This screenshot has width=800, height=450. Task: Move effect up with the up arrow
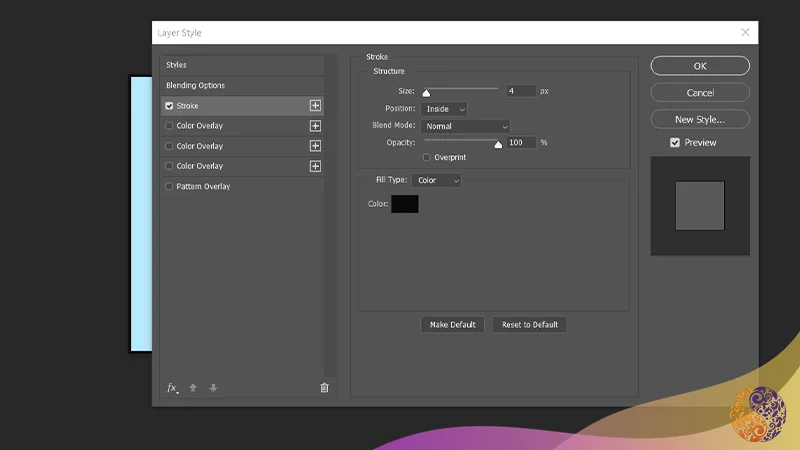click(x=193, y=388)
